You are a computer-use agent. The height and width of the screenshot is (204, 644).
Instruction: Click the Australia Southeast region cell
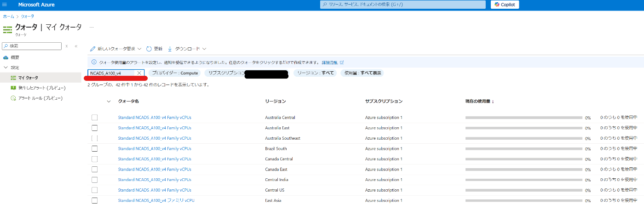point(282,138)
